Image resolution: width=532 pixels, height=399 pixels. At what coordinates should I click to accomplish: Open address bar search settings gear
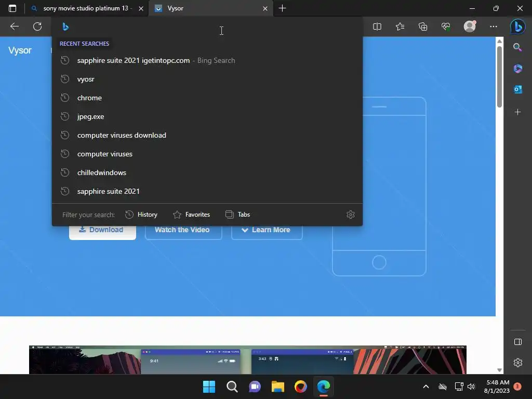[351, 215]
